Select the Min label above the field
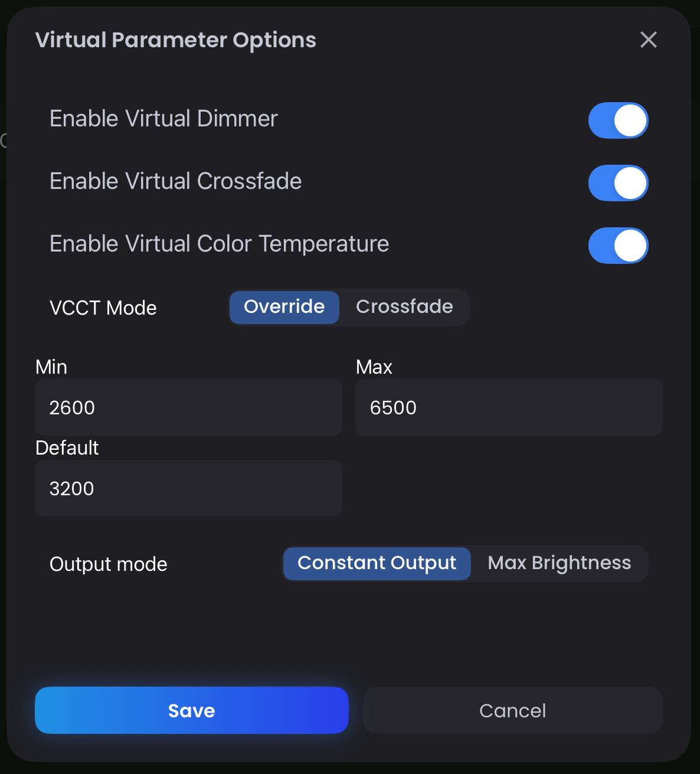 click(x=51, y=367)
